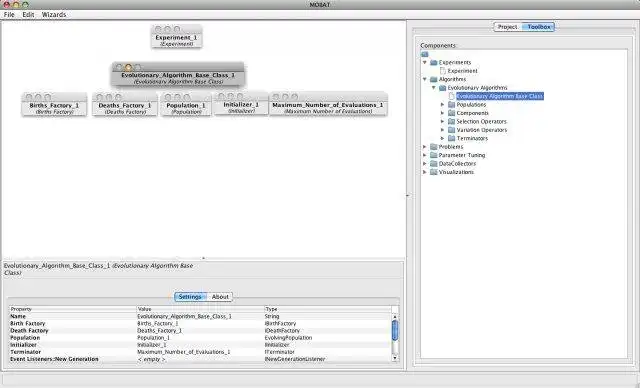Switch to the Project tab

pyautogui.click(x=507, y=27)
